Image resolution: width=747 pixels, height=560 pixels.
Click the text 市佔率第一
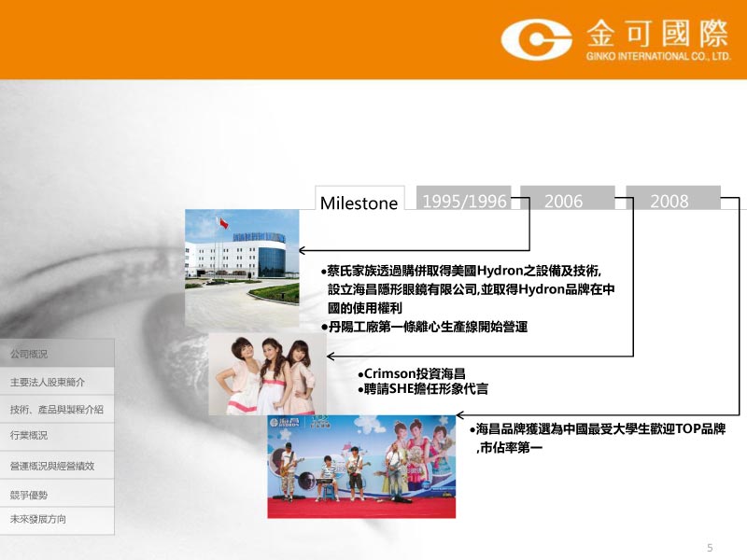[509, 448]
